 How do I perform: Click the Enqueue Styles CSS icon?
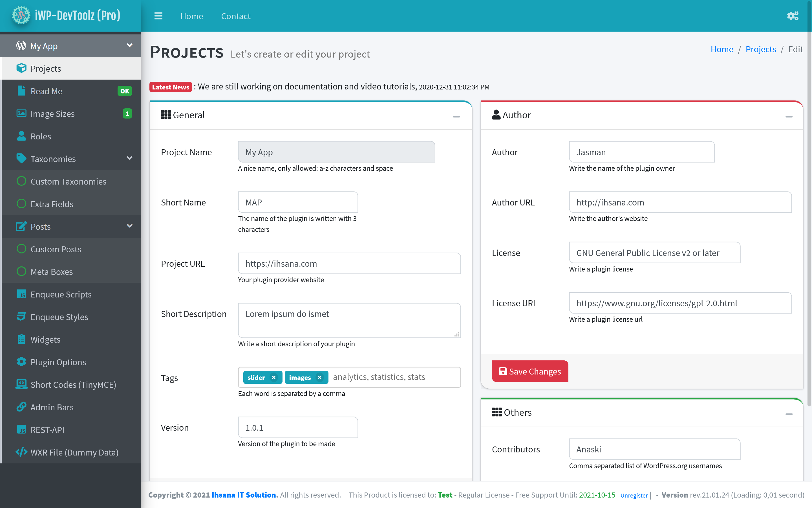pyautogui.click(x=21, y=316)
